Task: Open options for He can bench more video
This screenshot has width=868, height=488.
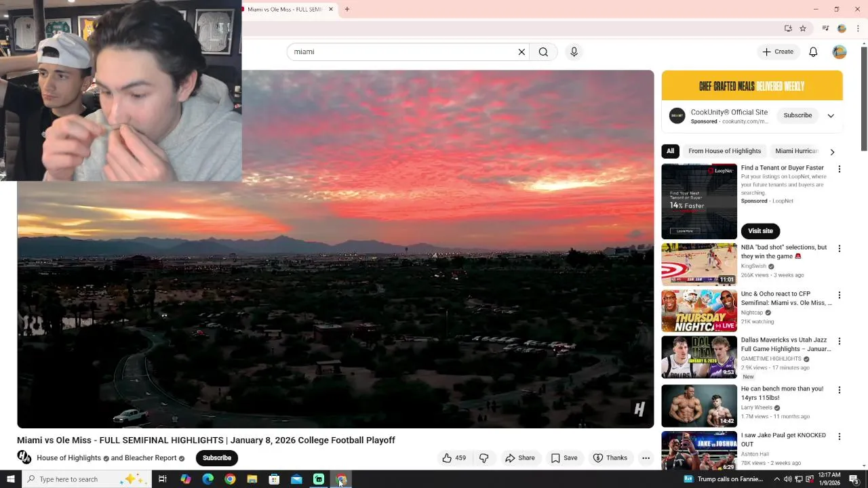Action: [840, 390]
